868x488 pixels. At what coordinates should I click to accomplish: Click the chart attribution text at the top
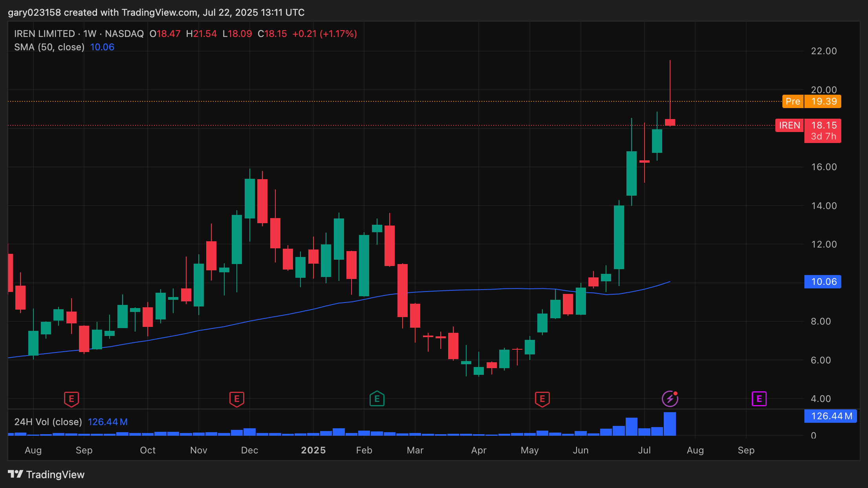[x=156, y=13]
